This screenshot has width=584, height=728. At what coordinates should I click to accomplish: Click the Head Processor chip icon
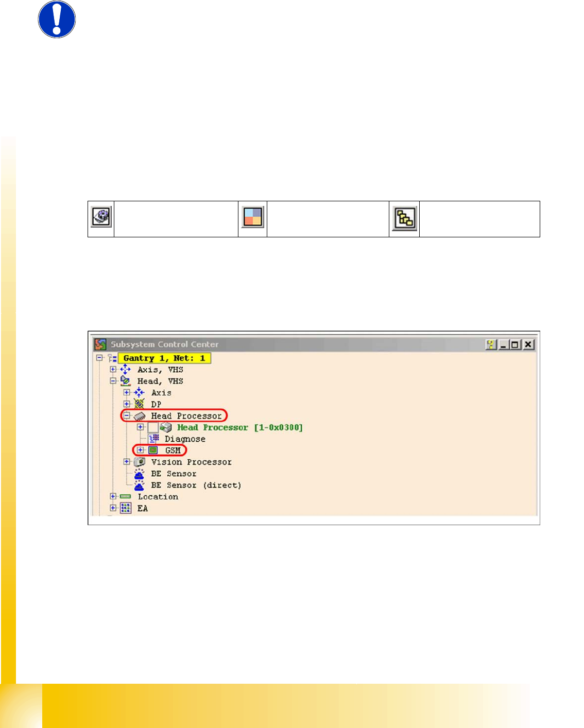pos(139,415)
